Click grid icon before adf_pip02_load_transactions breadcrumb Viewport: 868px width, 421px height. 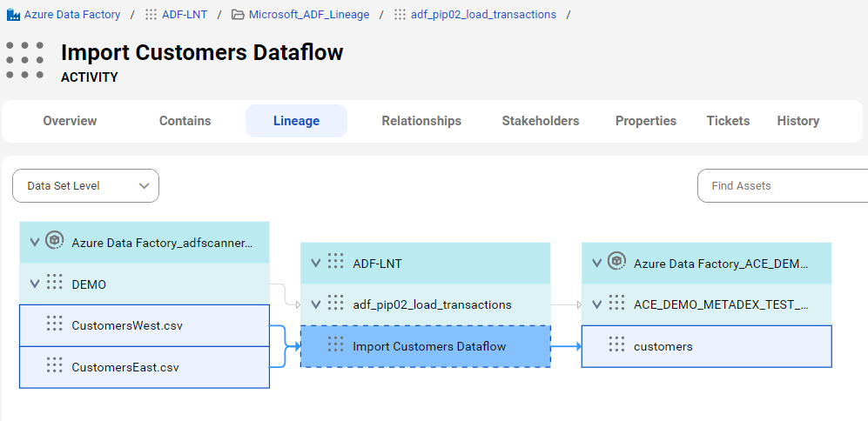(x=400, y=15)
